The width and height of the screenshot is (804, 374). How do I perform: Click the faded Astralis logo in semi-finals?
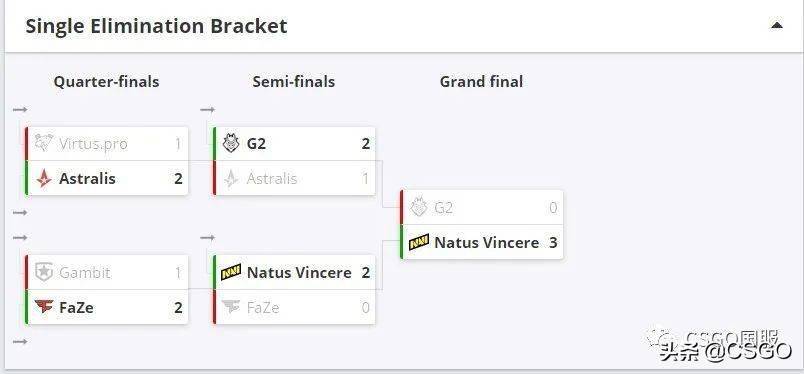tap(231, 179)
